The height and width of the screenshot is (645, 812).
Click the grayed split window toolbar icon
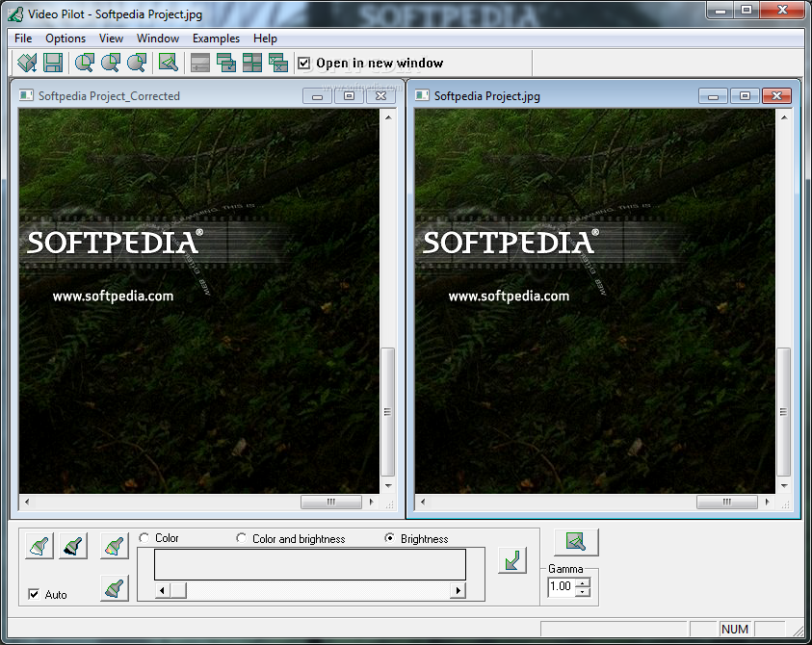pos(200,64)
